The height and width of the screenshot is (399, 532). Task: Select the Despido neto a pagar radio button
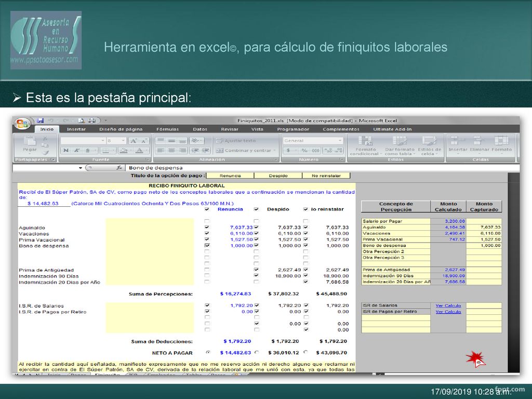coord(257,352)
